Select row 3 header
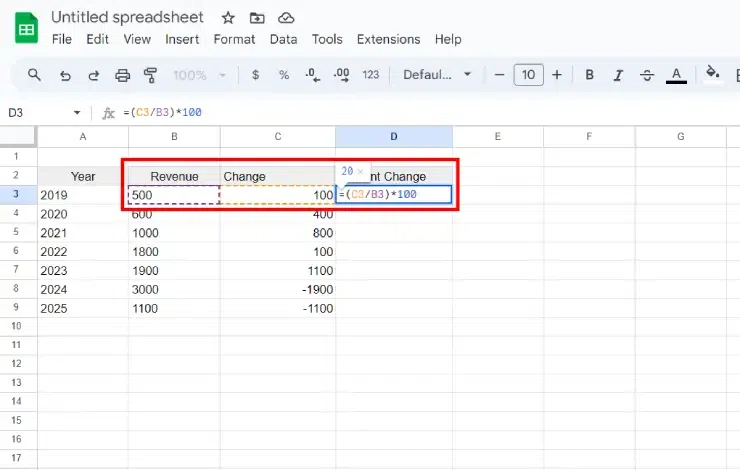Image resolution: width=740 pixels, height=470 pixels. 16,194
